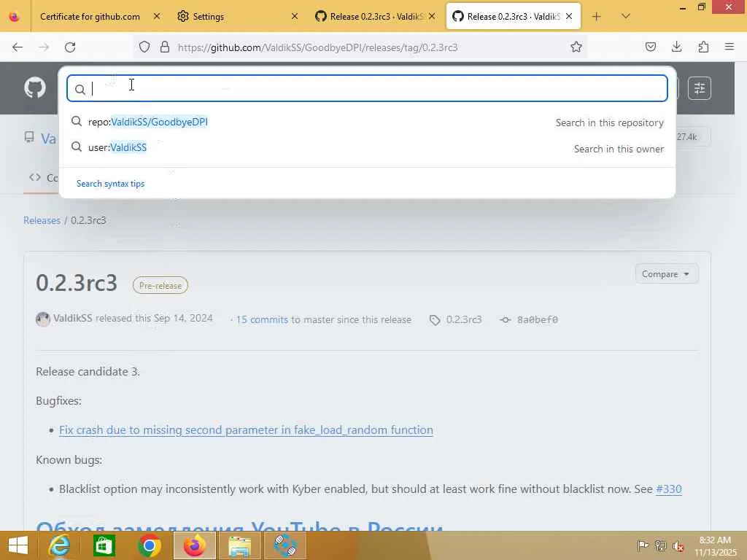Select the repo:ValdikSS/GoodbyeDPI search suggestion

pyautogui.click(x=367, y=122)
